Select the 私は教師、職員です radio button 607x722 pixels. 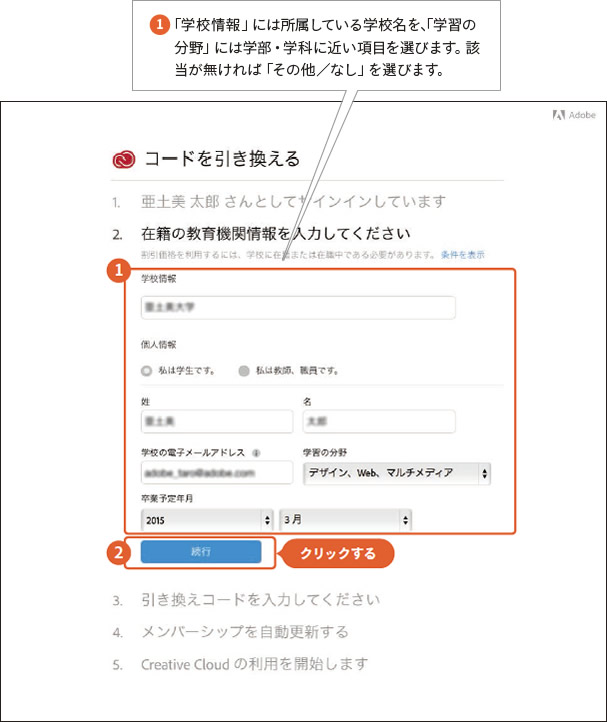(244, 370)
